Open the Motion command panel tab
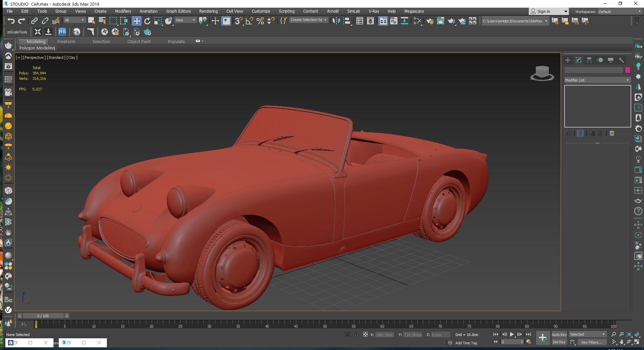The height and width of the screenshot is (350, 644). [x=600, y=60]
